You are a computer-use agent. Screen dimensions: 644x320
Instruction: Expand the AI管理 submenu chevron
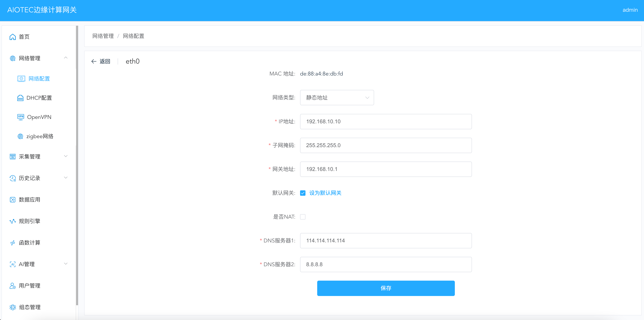coord(66,264)
